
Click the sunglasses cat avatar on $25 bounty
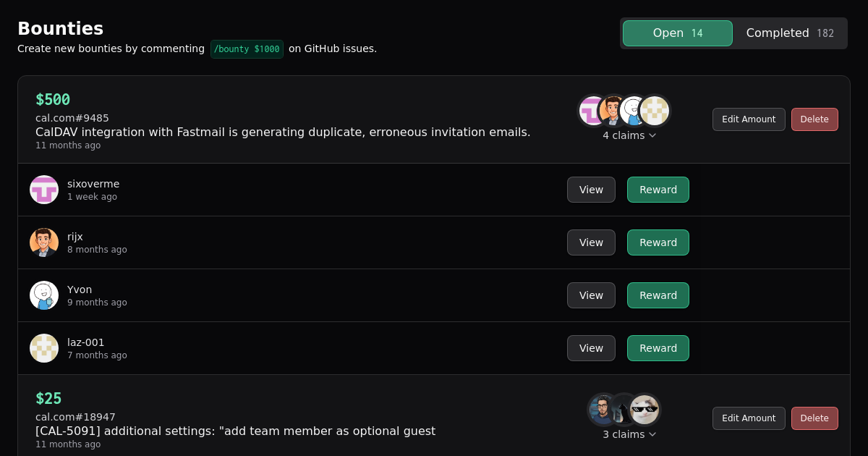pos(644,410)
